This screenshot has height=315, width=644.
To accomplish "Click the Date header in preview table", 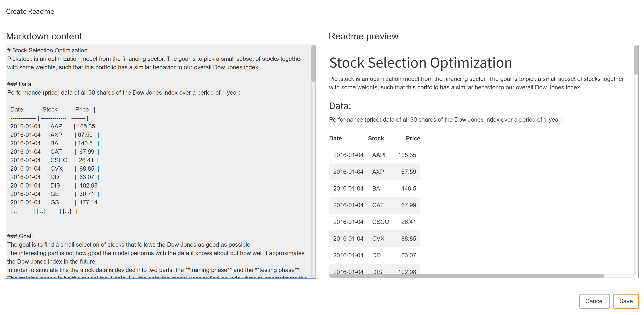I will tap(335, 138).
